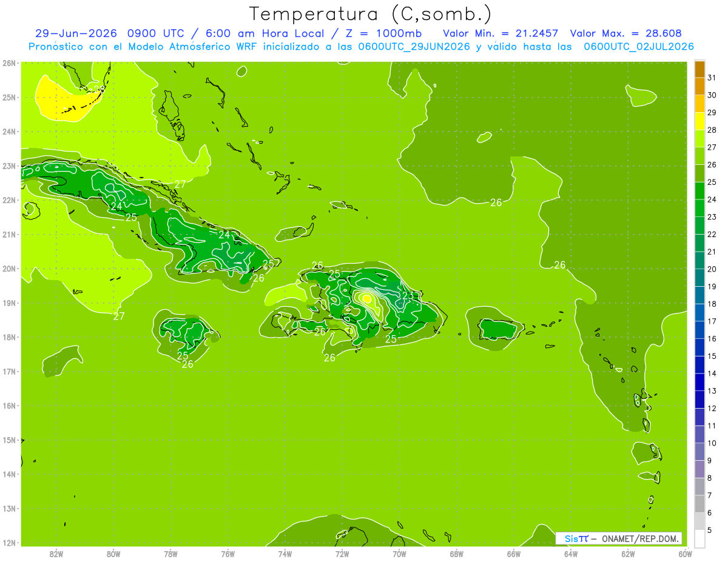Click the green swatch between 24 and 25
The image size is (728, 562).
coord(699,191)
